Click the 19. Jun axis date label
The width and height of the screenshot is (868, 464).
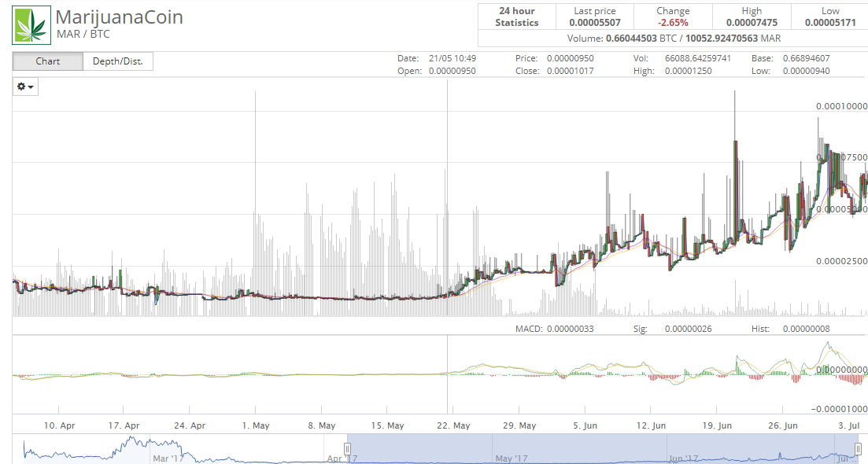coord(717,425)
